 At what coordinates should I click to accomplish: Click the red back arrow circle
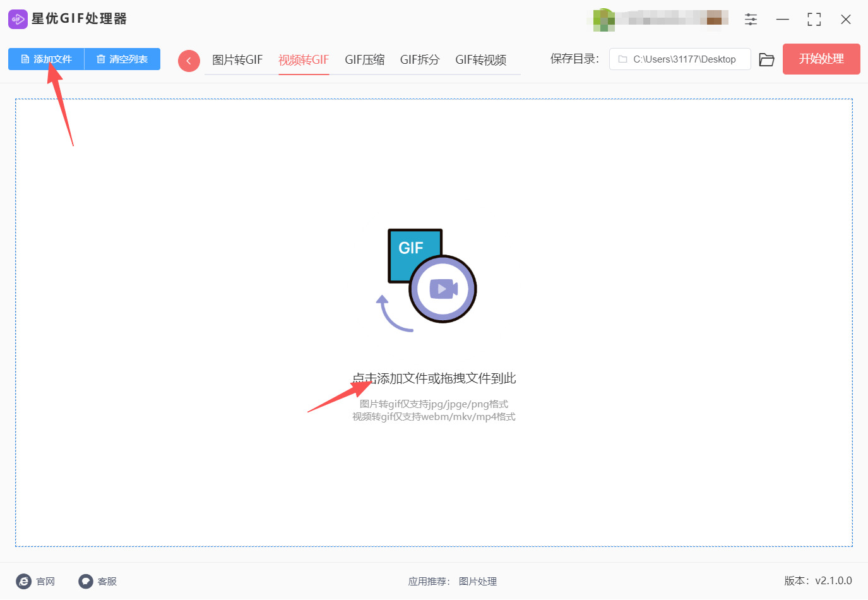coord(189,61)
